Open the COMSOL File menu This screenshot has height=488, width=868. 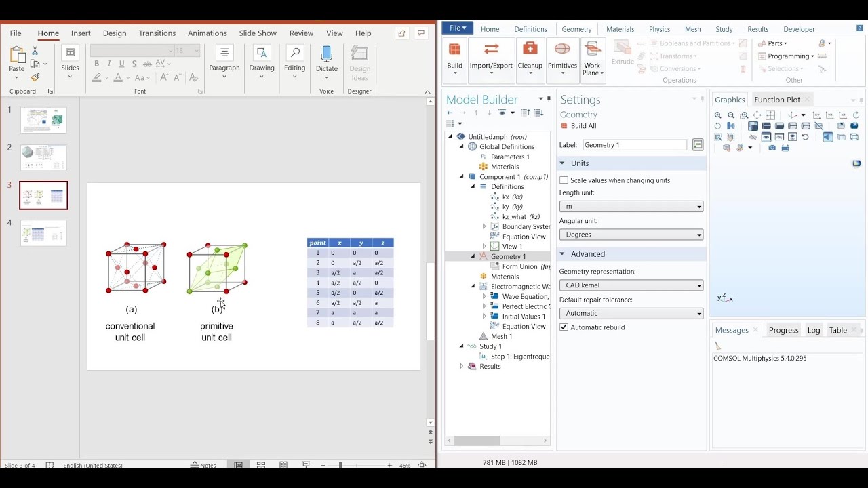coord(458,28)
